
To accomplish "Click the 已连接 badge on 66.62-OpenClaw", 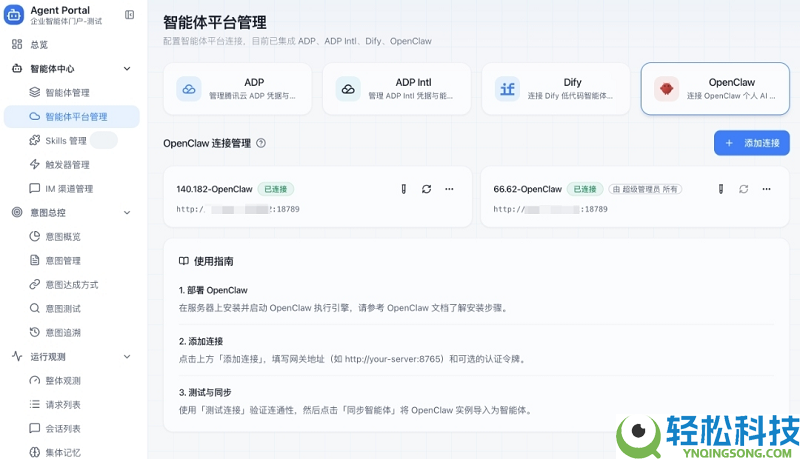I will pyautogui.click(x=585, y=189).
